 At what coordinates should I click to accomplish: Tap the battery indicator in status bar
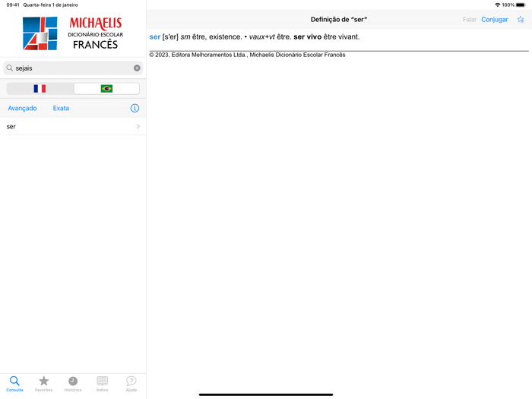point(521,5)
